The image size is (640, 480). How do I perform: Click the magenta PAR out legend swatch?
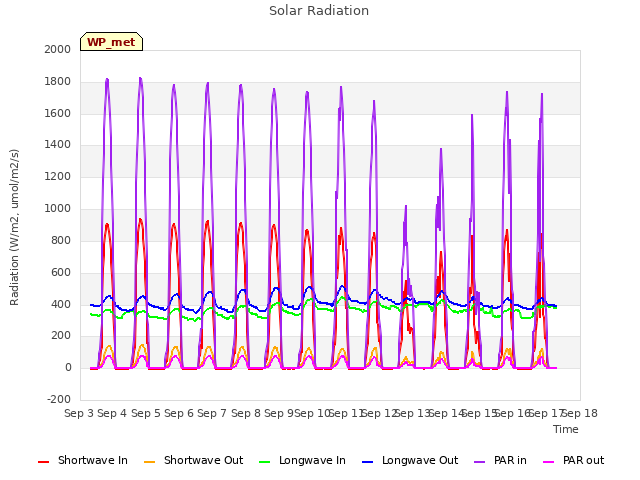(549, 462)
